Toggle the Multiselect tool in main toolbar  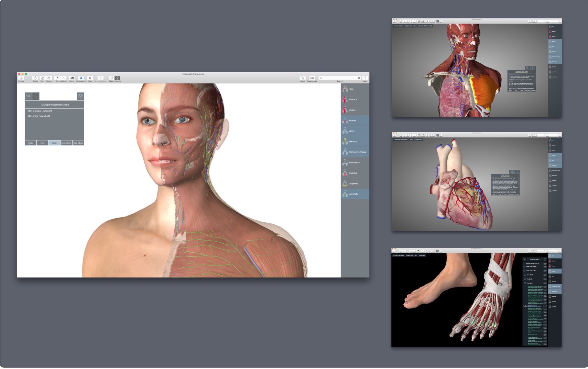tap(81, 79)
